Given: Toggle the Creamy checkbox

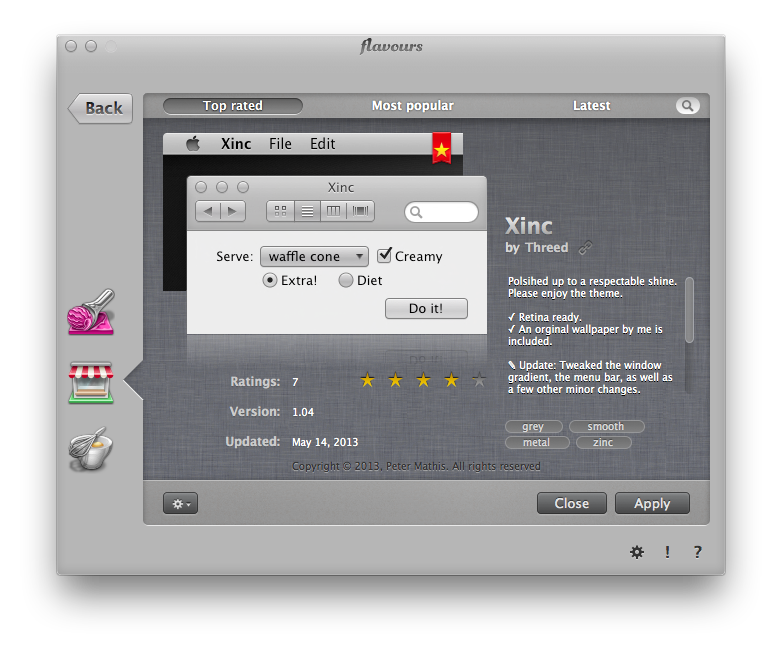Looking at the screenshot, I should click(384, 255).
